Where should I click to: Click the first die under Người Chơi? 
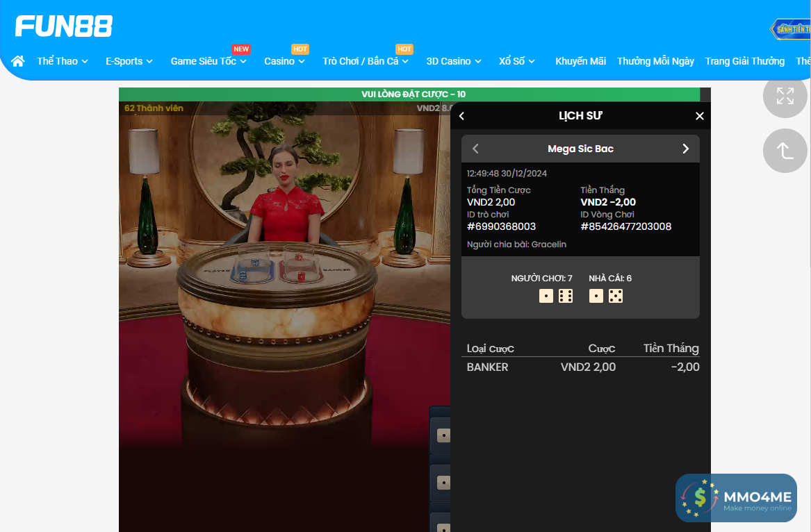546,296
